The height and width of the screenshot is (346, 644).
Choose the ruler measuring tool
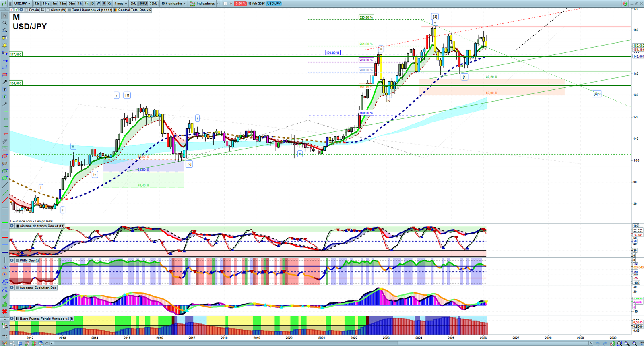tap(4, 141)
